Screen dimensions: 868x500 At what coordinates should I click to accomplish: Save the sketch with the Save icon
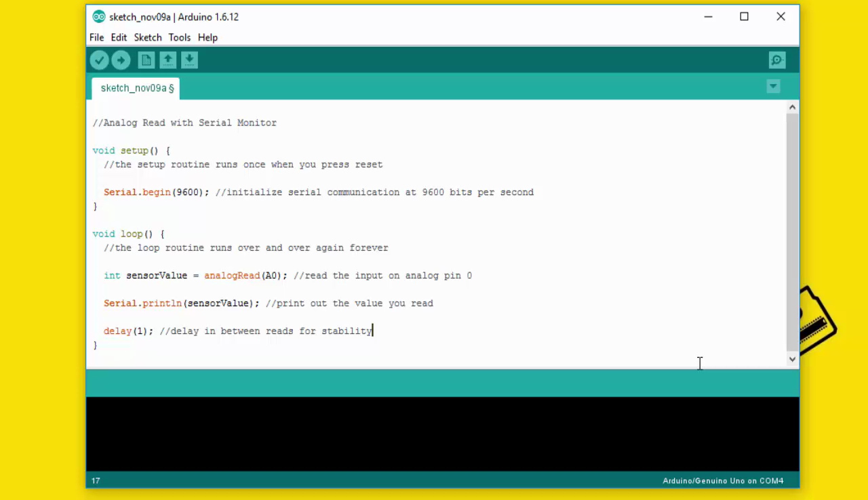[190, 60]
